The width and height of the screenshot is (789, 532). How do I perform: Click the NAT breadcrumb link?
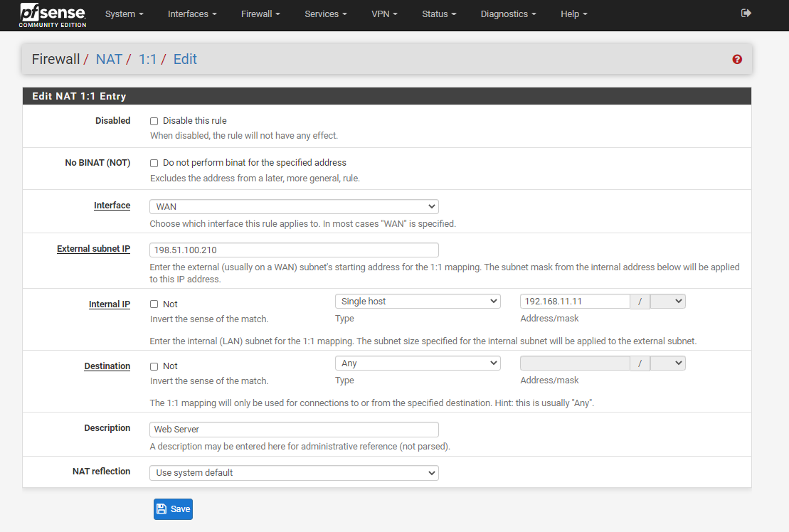click(x=109, y=59)
